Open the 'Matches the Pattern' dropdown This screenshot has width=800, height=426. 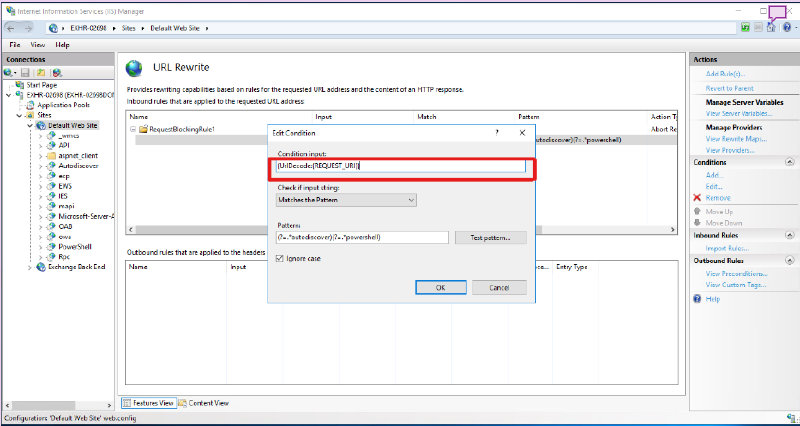[x=346, y=200]
